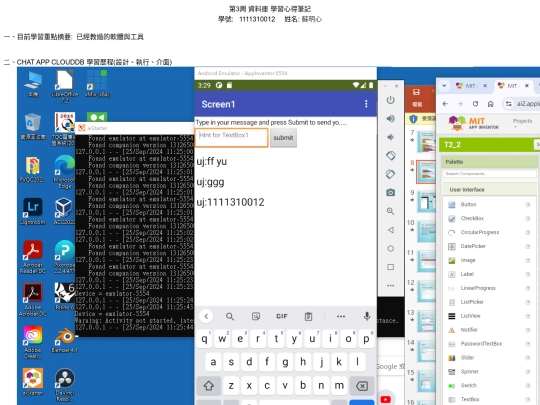Collapse keyboard toolbar with back chevron

pyautogui.click(x=206, y=316)
